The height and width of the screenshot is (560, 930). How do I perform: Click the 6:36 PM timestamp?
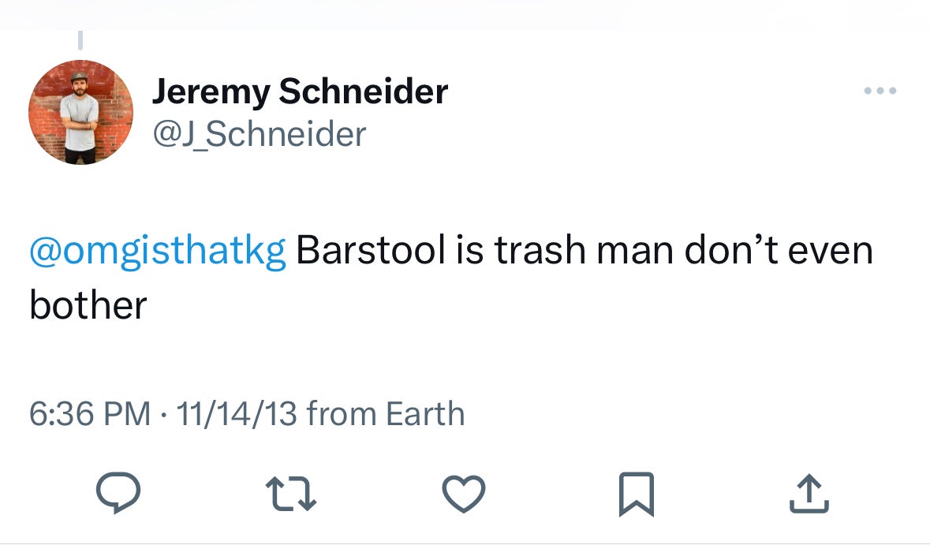coord(89,413)
